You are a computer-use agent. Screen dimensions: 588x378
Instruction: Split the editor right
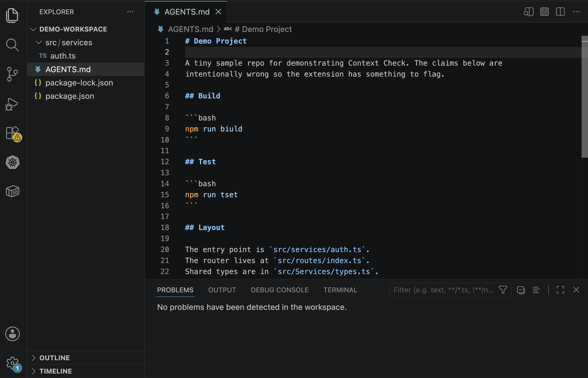coord(560,12)
